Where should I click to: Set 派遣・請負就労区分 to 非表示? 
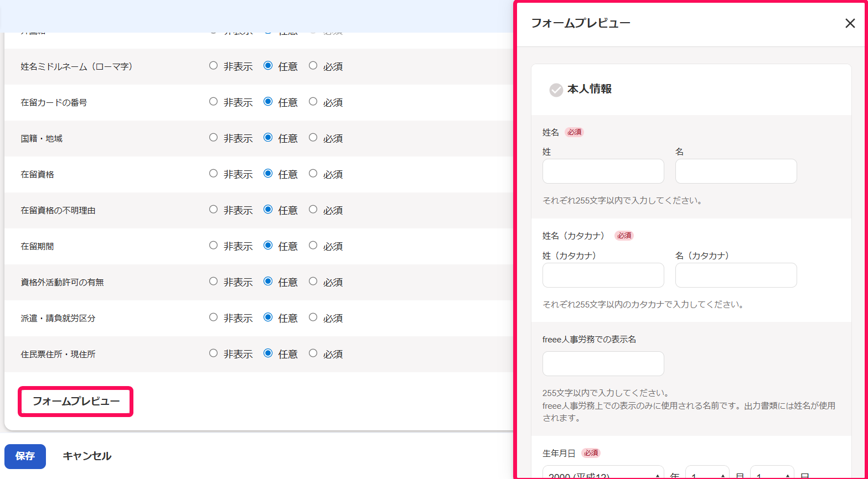[213, 317]
